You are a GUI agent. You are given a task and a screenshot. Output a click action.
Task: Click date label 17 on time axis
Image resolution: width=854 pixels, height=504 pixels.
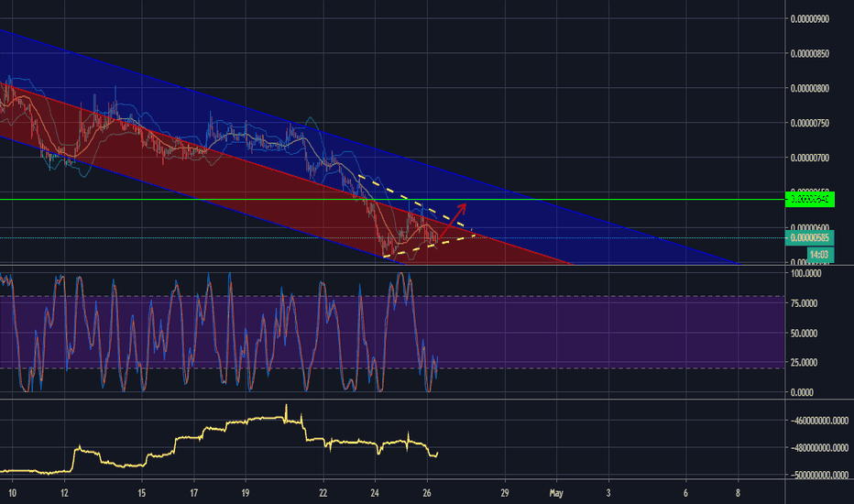(194, 493)
